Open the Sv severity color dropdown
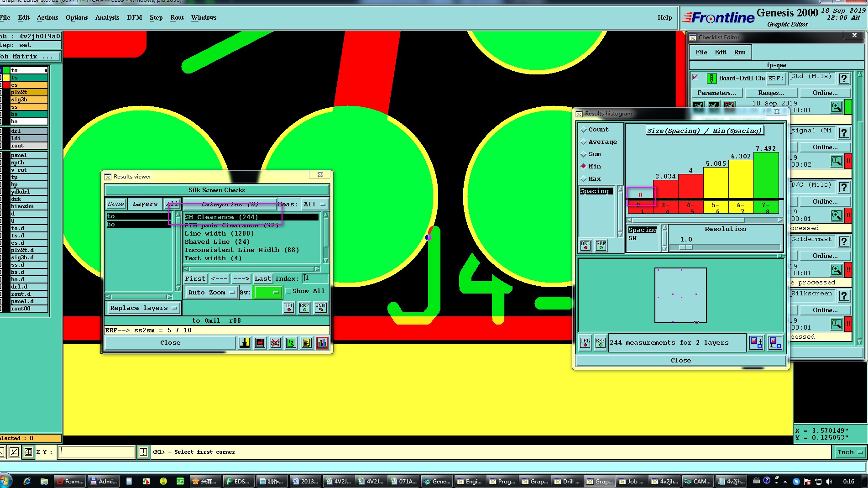868x488 pixels. click(268, 292)
